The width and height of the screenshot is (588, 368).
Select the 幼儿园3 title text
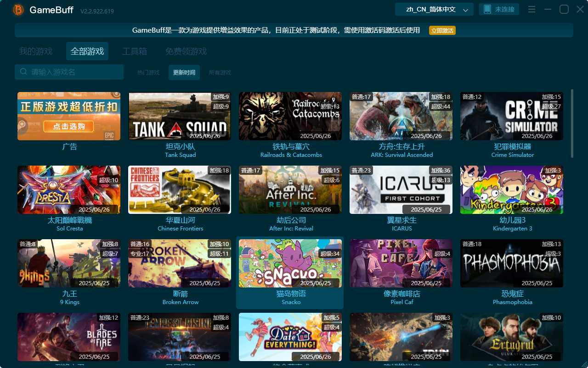click(513, 220)
